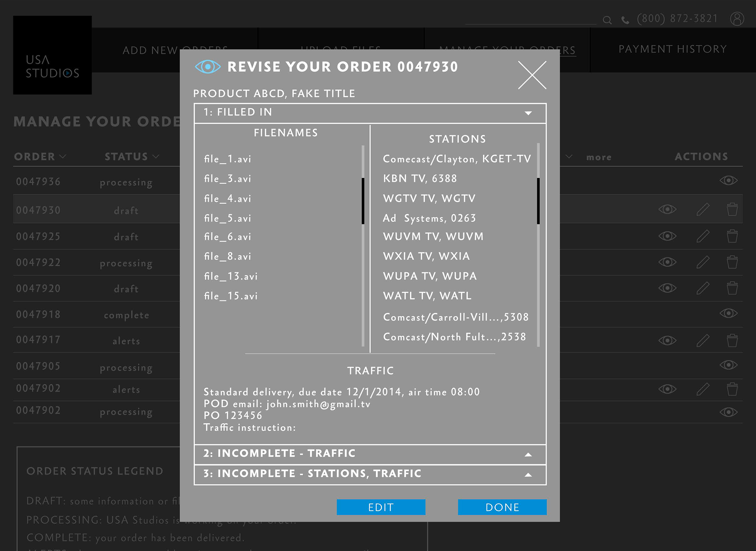Sort the table by the Order column
Screen dimensions: 756x551
40,157
